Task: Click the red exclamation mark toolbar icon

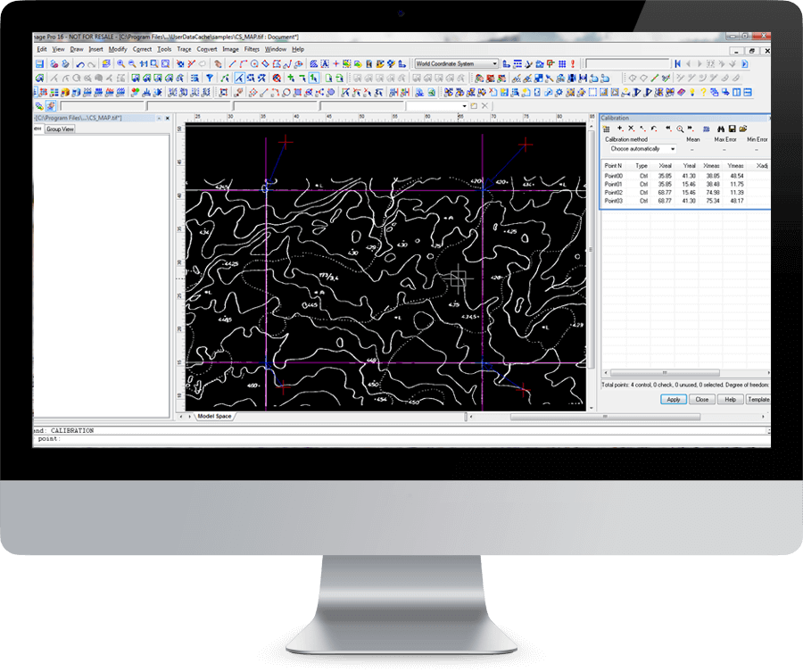Action: [571, 64]
